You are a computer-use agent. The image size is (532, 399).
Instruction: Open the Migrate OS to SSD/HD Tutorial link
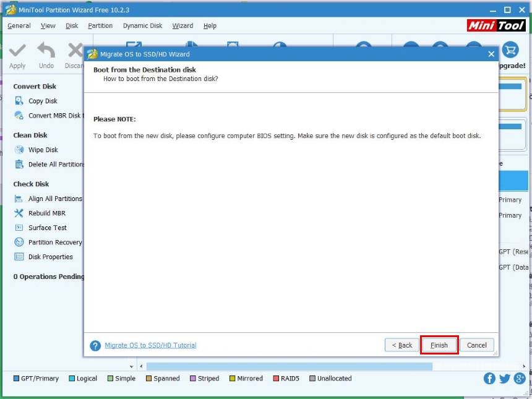pos(150,345)
